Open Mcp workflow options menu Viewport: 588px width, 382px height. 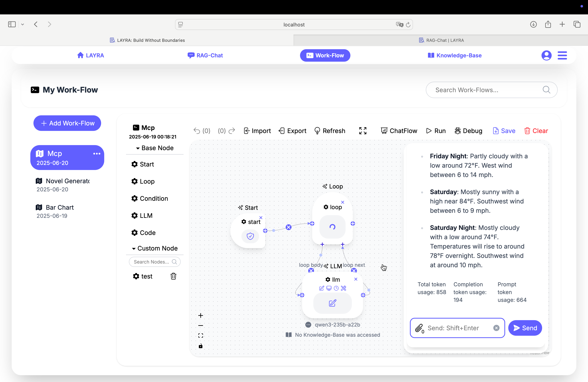pyautogui.click(x=97, y=154)
